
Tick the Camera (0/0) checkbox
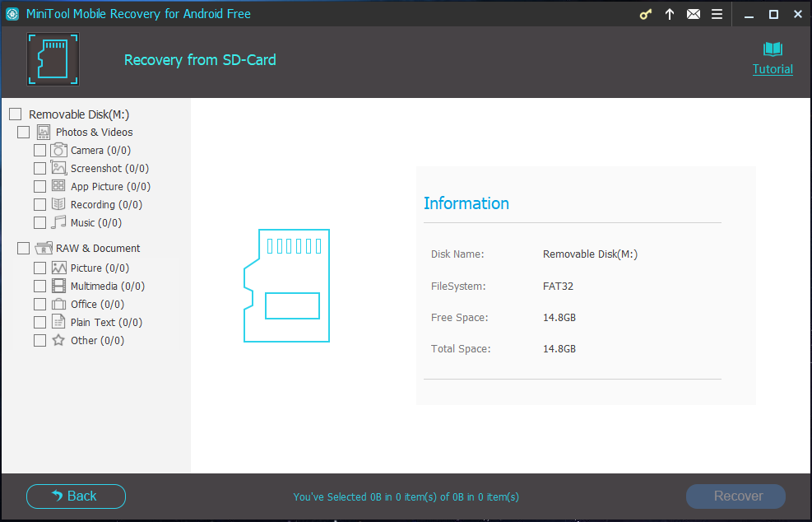tap(39, 151)
